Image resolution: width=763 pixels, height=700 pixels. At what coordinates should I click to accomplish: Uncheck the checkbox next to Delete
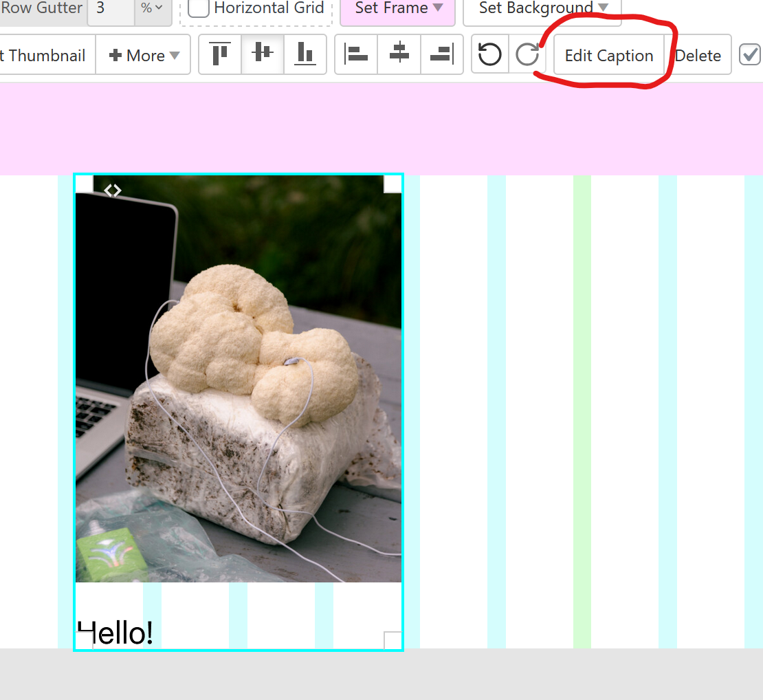pyautogui.click(x=750, y=54)
